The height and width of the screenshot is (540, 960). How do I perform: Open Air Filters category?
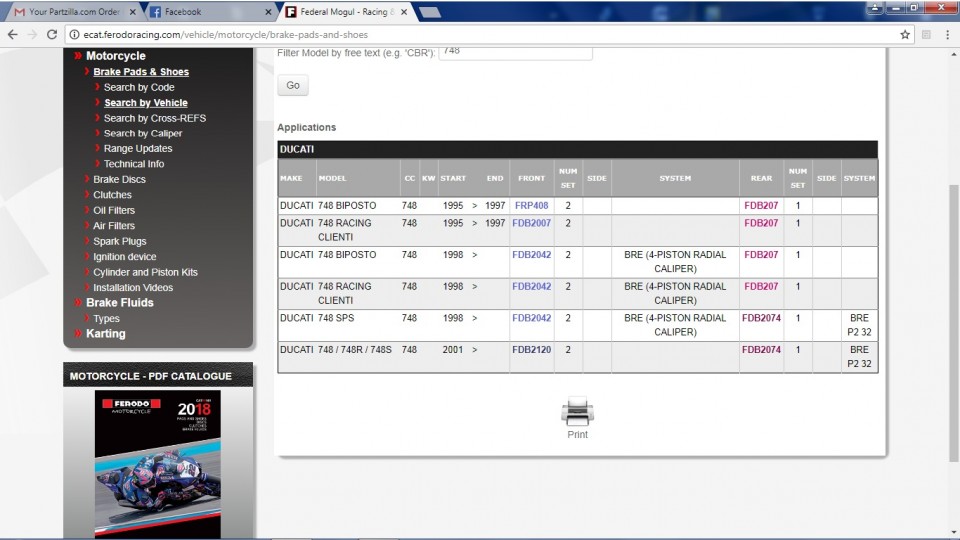click(114, 225)
